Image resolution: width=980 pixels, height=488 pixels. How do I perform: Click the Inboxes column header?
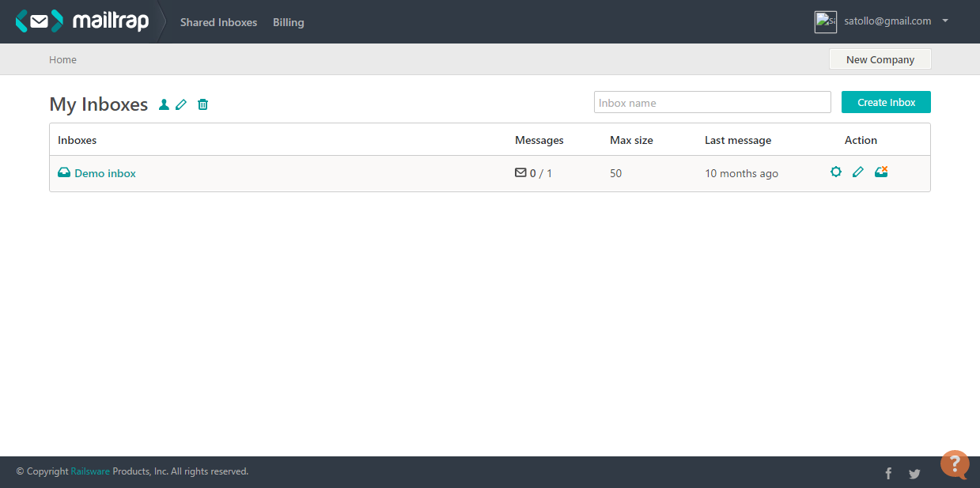pyautogui.click(x=78, y=140)
